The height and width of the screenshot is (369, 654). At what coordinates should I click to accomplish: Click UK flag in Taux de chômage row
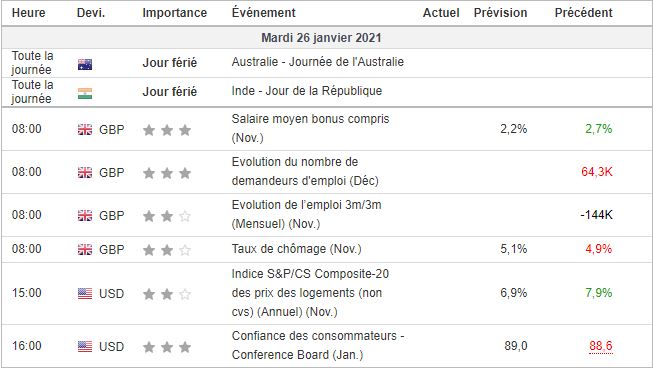pos(85,250)
